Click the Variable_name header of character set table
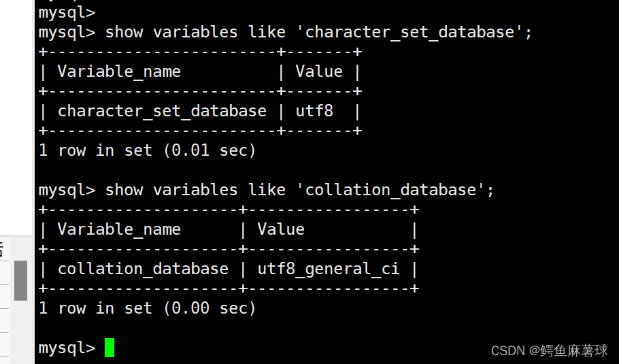Image resolution: width=619 pixels, height=364 pixels. [119, 71]
